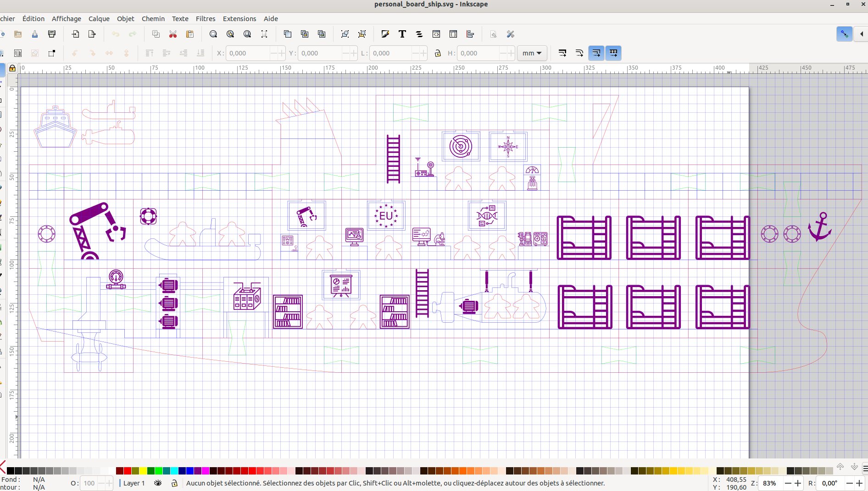
Task: Open Inkscape preferences wrench icon
Action: [511, 34]
